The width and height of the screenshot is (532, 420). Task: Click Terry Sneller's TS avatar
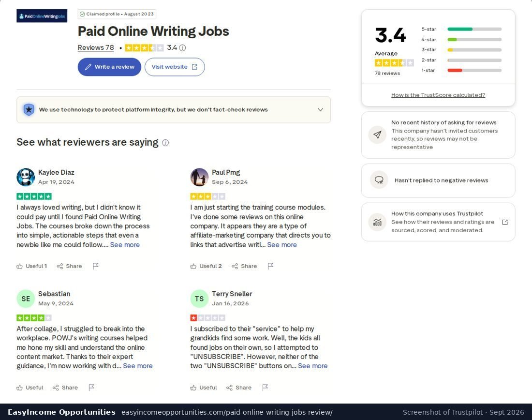[199, 299]
